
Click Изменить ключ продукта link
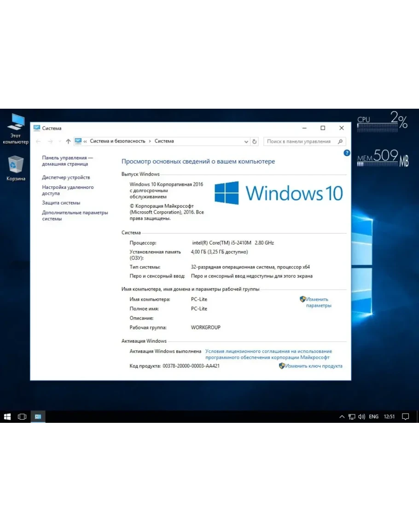(x=313, y=366)
